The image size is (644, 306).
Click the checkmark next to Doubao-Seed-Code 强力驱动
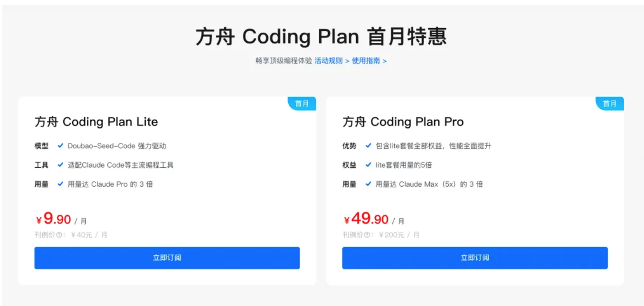pos(60,146)
